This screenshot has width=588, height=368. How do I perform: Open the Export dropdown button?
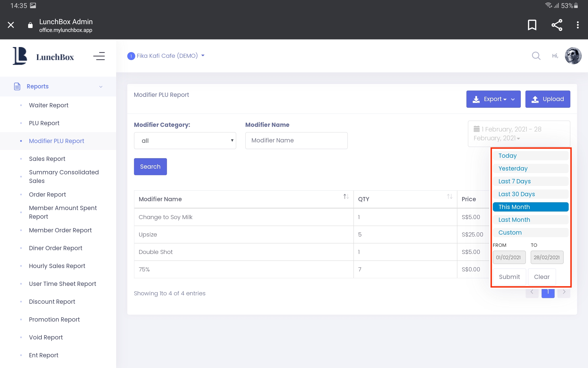(493, 99)
